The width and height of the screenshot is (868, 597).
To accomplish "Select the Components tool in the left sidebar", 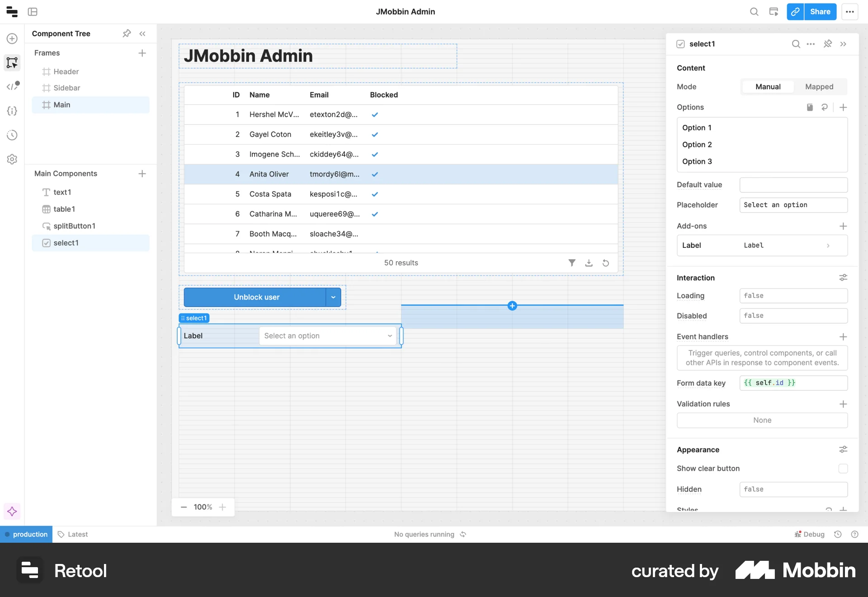I will [x=12, y=63].
